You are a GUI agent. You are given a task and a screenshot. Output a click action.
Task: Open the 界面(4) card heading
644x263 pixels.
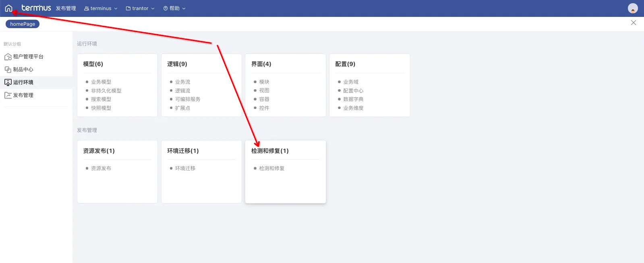[x=261, y=64]
